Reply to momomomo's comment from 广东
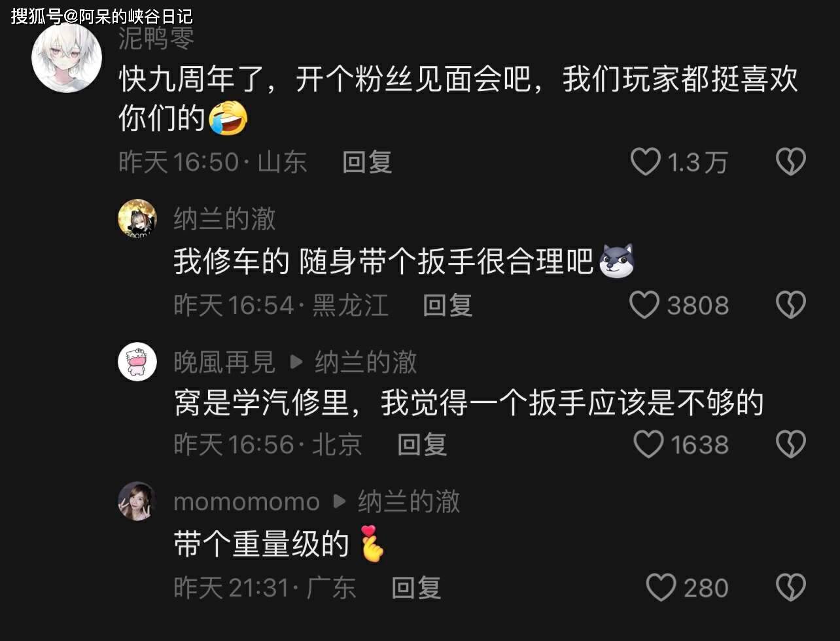This screenshot has width=840, height=641. tap(416, 587)
